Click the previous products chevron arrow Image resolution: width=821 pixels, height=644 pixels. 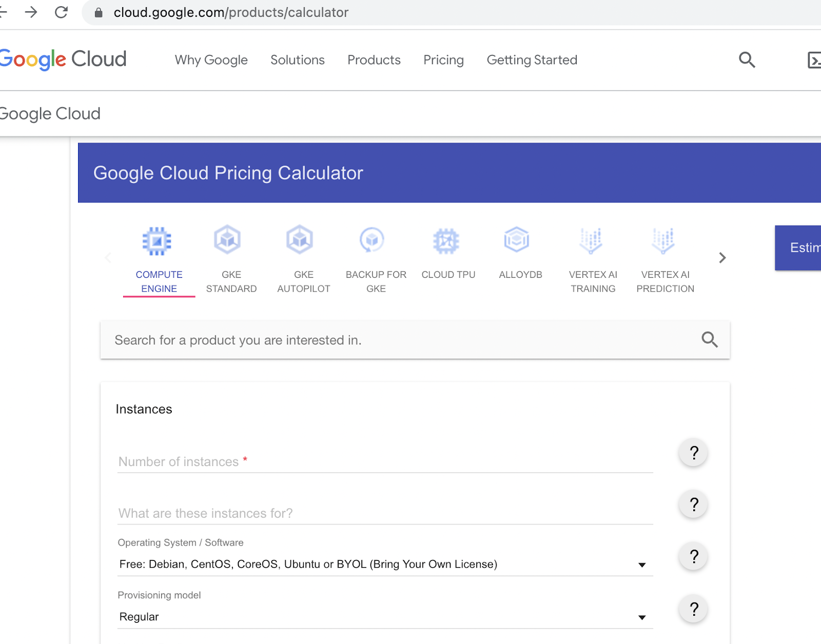[x=108, y=257]
